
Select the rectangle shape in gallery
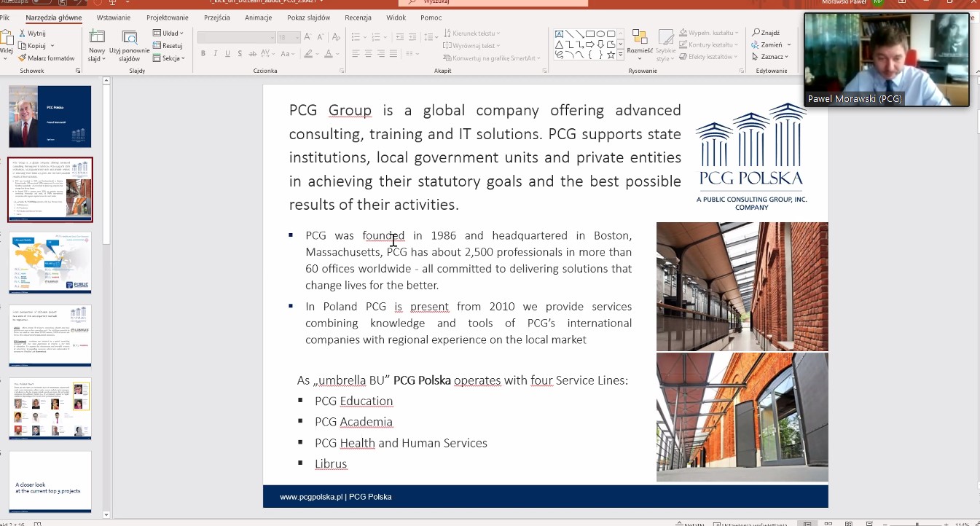click(590, 34)
